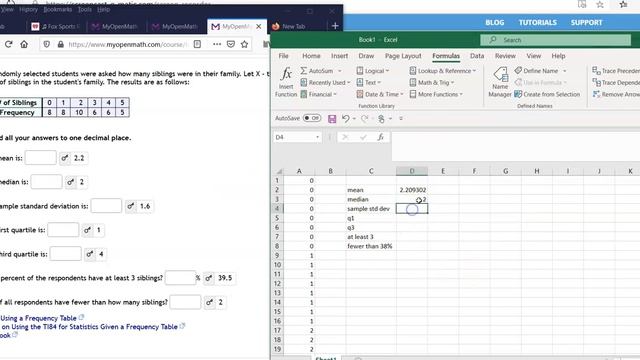Expand Lookup & Reference dropdown arrow
Viewport: 640px width, 360px height.
coord(474,71)
